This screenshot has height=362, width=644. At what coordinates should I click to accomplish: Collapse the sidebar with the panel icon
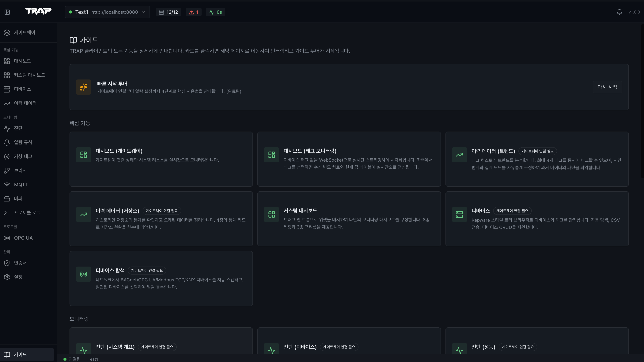[x=7, y=12]
